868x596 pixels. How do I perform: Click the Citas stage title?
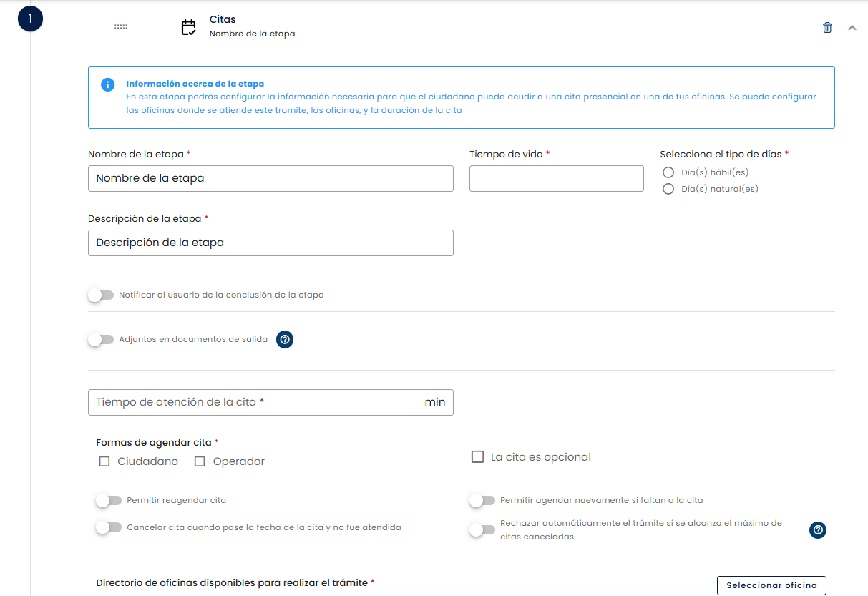coord(223,19)
